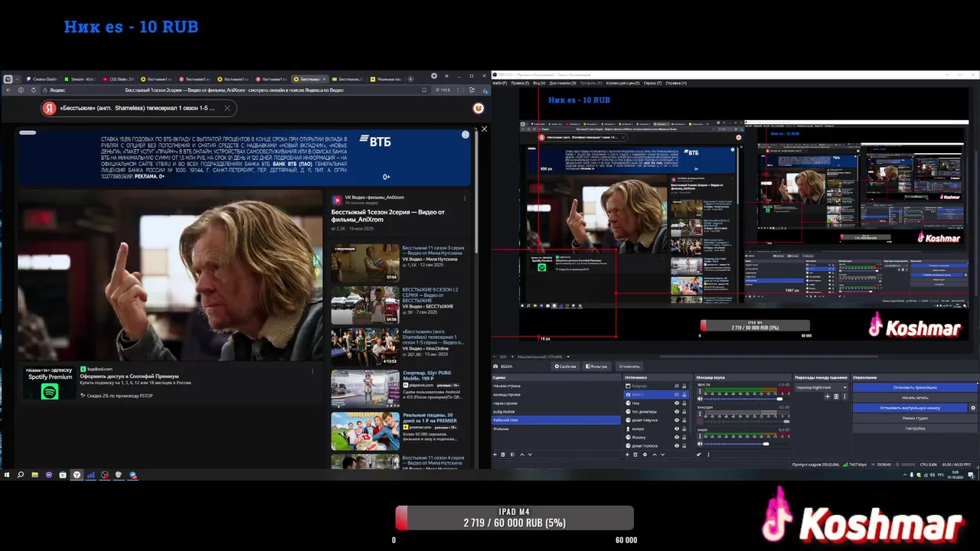This screenshot has height=551, width=980.
Task: Hide the Фоллоу source
Action: click(x=677, y=437)
